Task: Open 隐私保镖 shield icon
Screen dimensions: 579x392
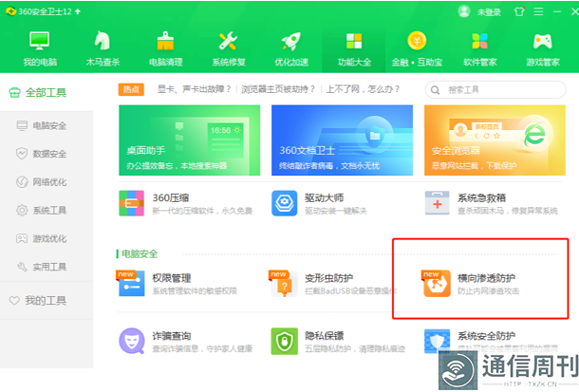Action: pos(285,341)
